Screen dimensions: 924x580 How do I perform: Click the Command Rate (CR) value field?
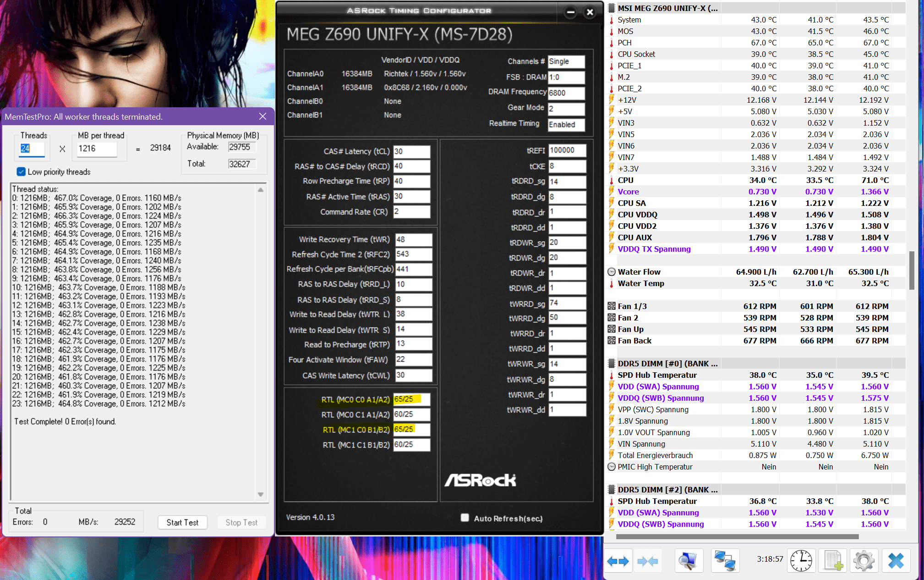pos(412,212)
